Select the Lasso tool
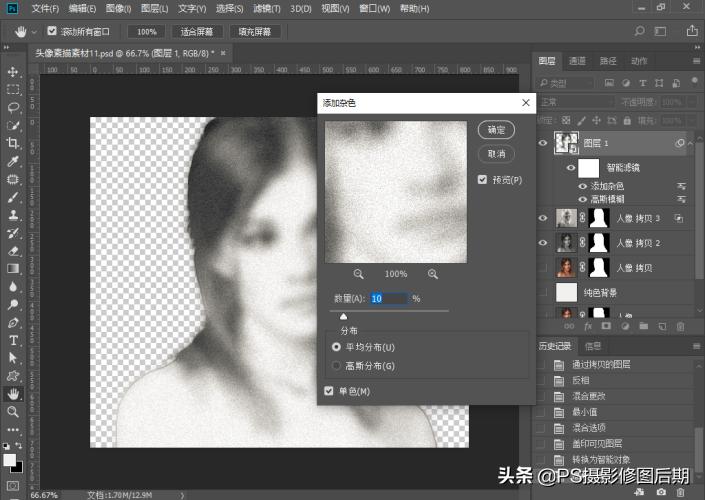This screenshot has width=705, height=500. coord(13,107)
